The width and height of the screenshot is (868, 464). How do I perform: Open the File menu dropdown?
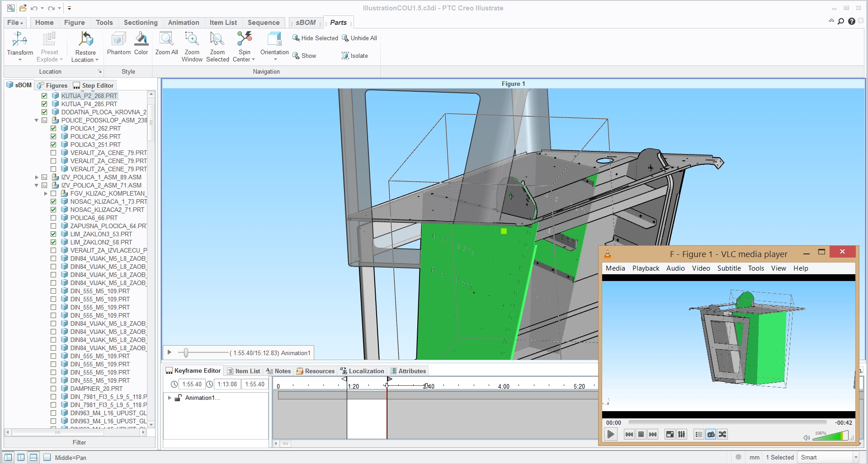(x=15, y=23)
